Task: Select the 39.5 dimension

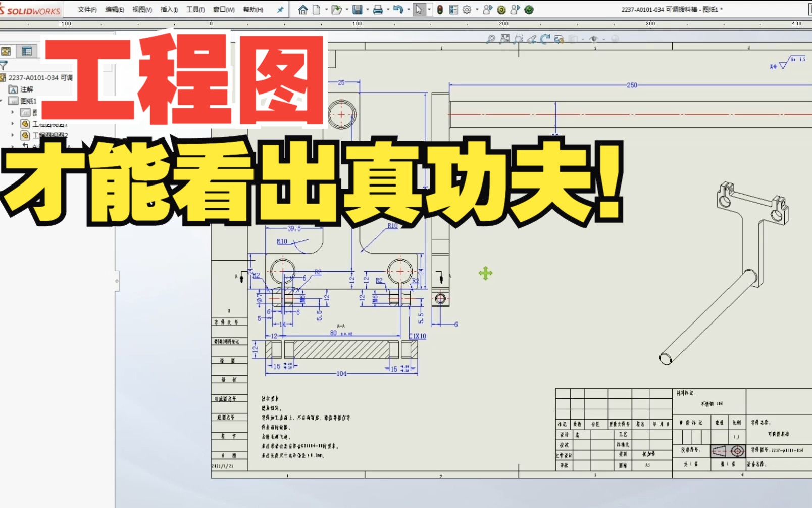Action: 294,228
